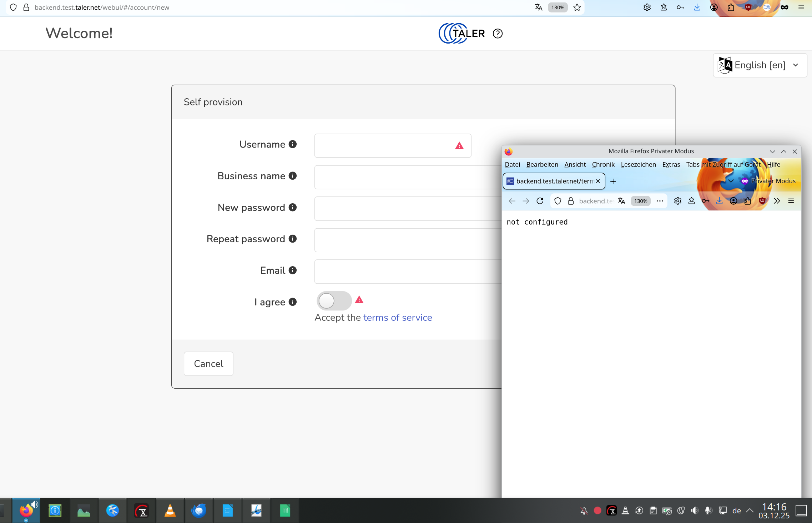This screenshot has height=523, width=812.
Task: Click the info icon next to Username
Action: [x=293, y=144]
